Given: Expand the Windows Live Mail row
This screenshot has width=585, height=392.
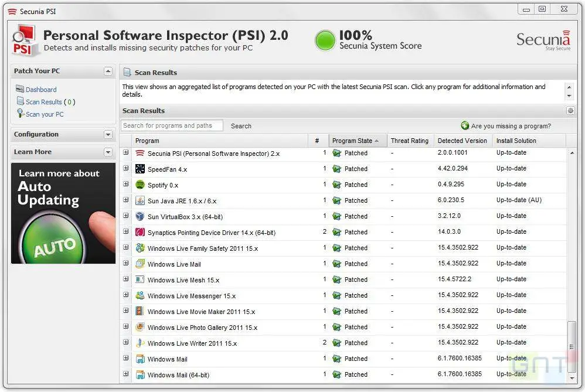Looking at the screenshot, I should click(x=125, y=263).
